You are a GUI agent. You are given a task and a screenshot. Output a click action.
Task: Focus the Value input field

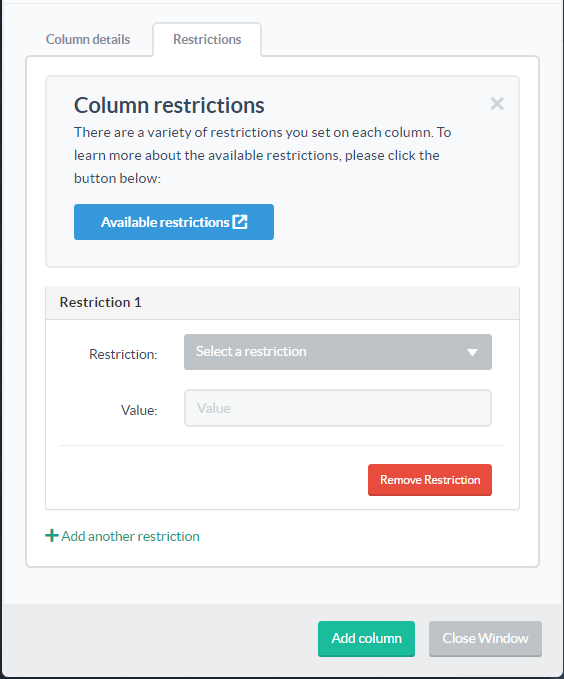click(338, 408)
